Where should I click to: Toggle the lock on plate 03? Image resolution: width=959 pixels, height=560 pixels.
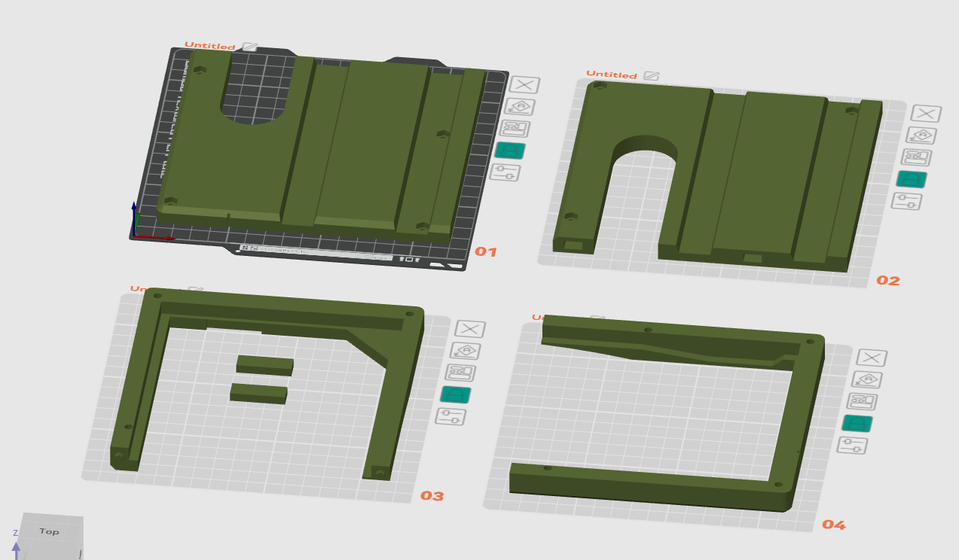pos(456,394)
